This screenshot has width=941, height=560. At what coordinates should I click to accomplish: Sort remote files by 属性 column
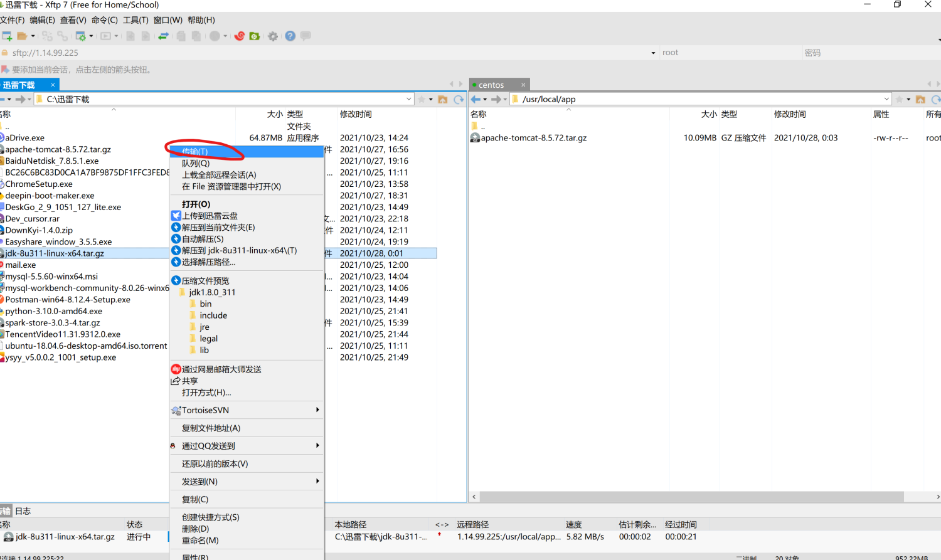click(x=881, y=114)
